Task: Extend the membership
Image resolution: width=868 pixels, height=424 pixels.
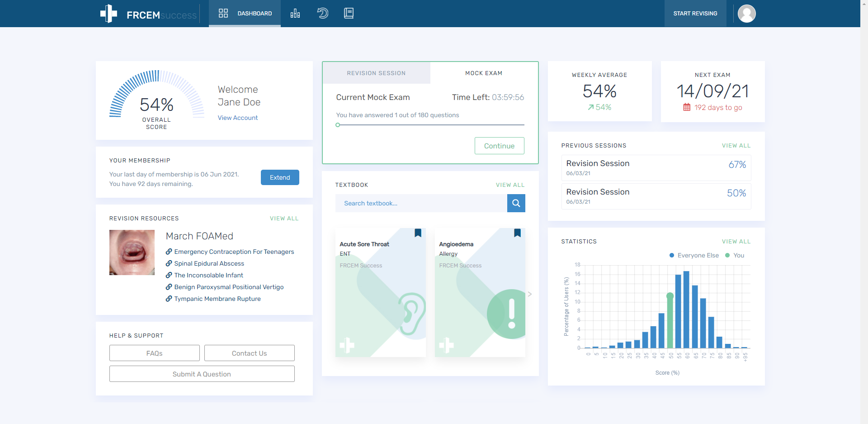Action: 280,177
